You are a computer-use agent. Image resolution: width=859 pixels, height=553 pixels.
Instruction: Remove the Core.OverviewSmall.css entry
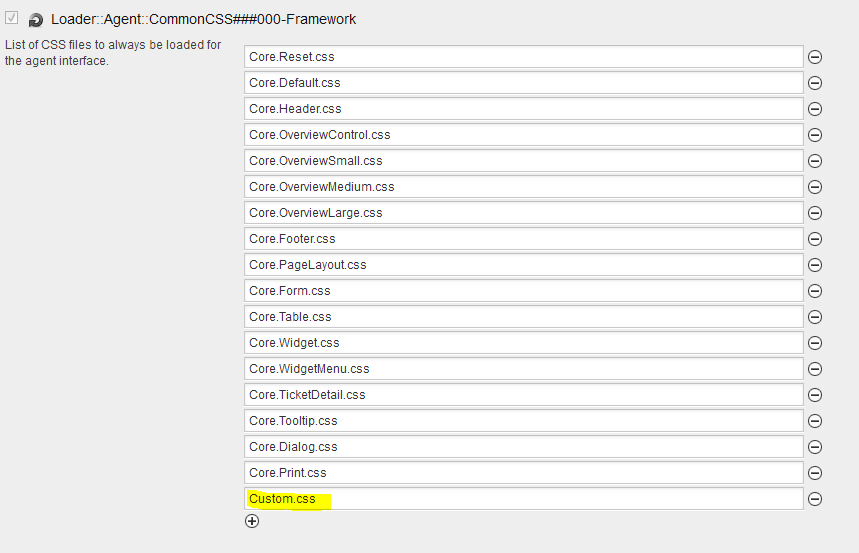point(815,161)
